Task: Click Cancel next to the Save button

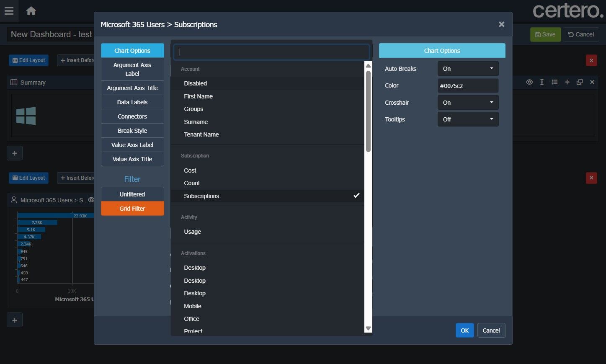Action: point(581,34)
